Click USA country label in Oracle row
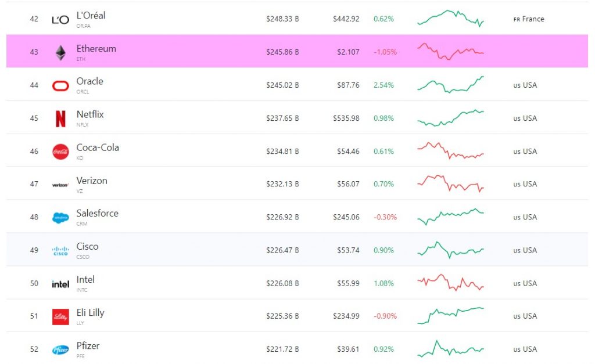This screenshot has width=595, height=364. (x=525, y=85)
